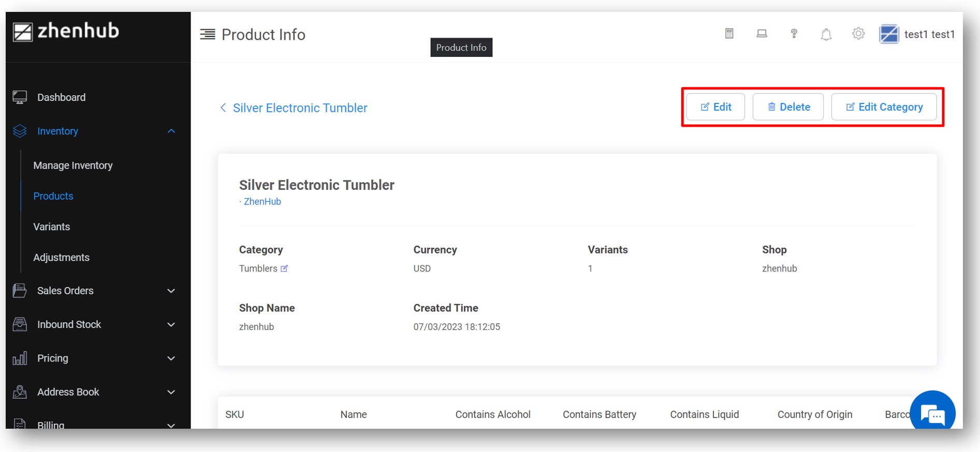Select Manage Inventory submenu item
Image resolution: width=980 pixels, height=452 pixels.
click(x=73, y=165)
